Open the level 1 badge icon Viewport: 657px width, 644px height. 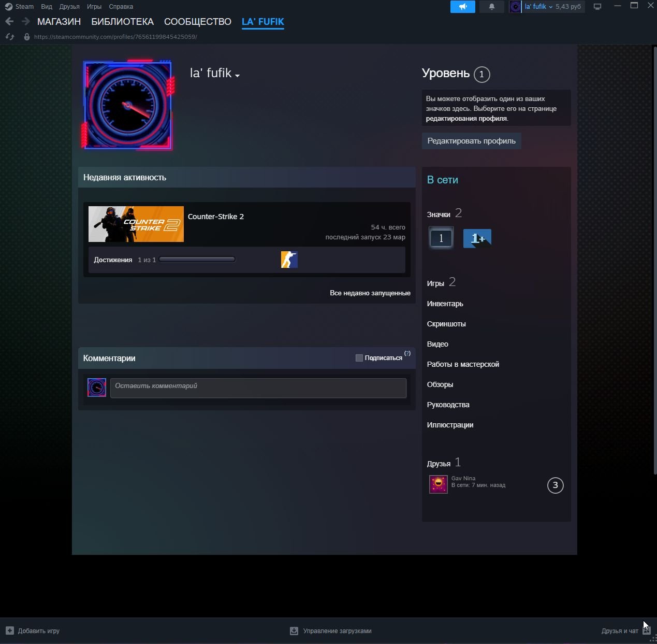[x=441, y=238]
